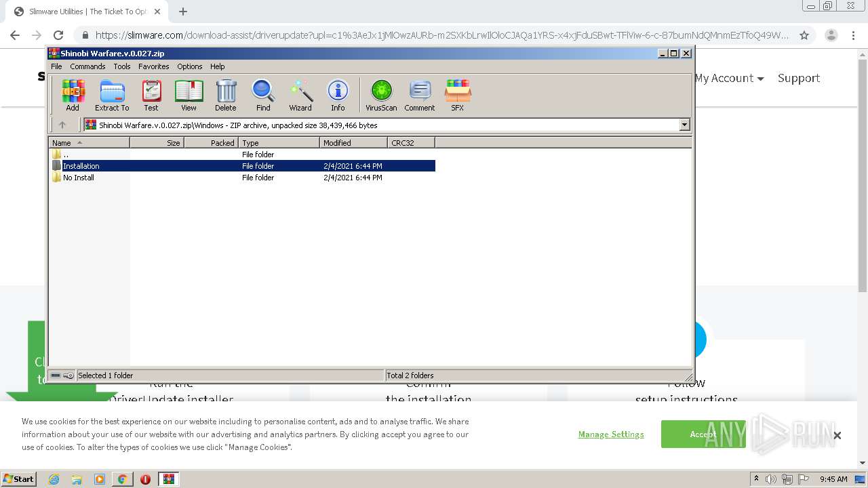Click the Accept cookies button
The width and height of the screenshot is (868, 488).
(x=703, y=434)
